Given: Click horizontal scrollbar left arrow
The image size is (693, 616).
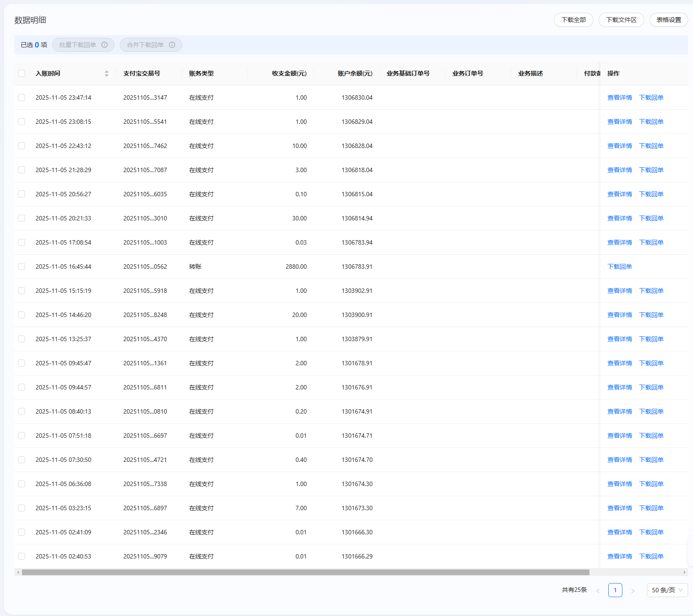Looking at the screenshot, I should coord(18,572).
